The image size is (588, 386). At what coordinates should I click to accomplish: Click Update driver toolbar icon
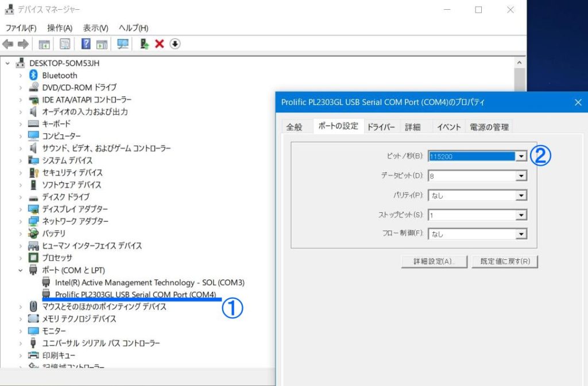(x=144, y=44)
